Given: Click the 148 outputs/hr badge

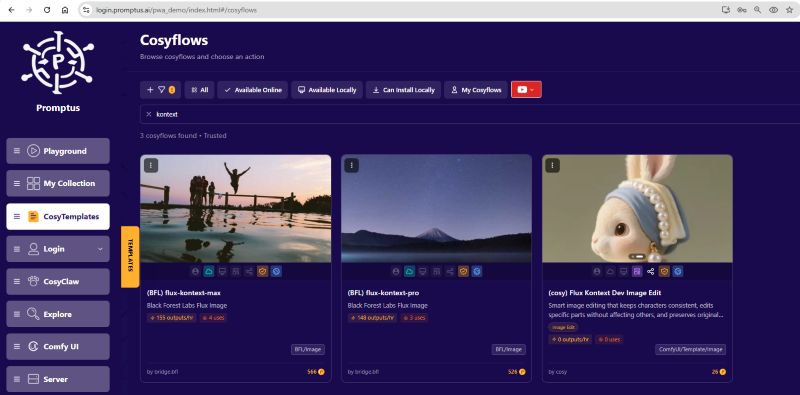Looking at the screenshot, I should click(372, 317).
